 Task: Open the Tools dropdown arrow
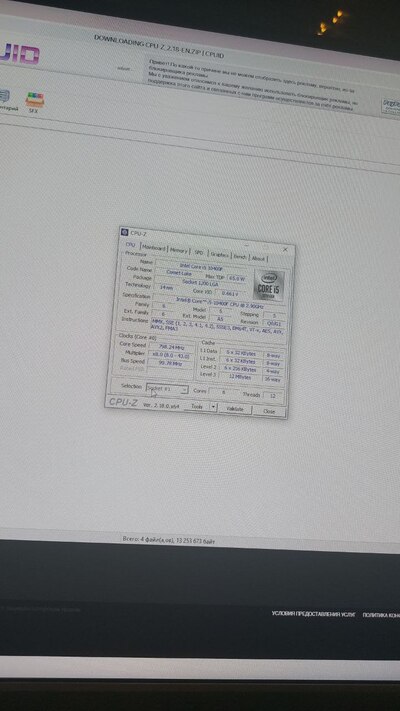[213, 407]
